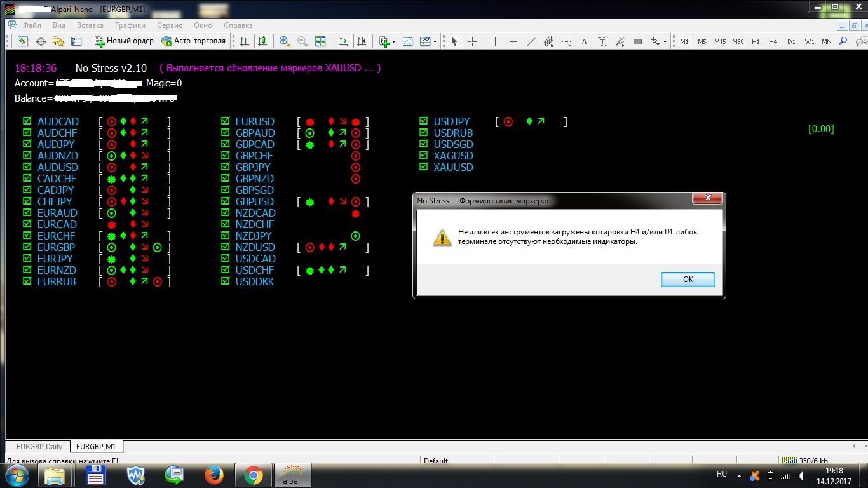Select the arrow cursor tool
868x488 pixels.
(454, 41)
